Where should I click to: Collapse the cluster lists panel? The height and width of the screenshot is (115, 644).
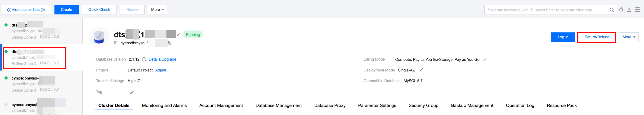pos(26,10)
